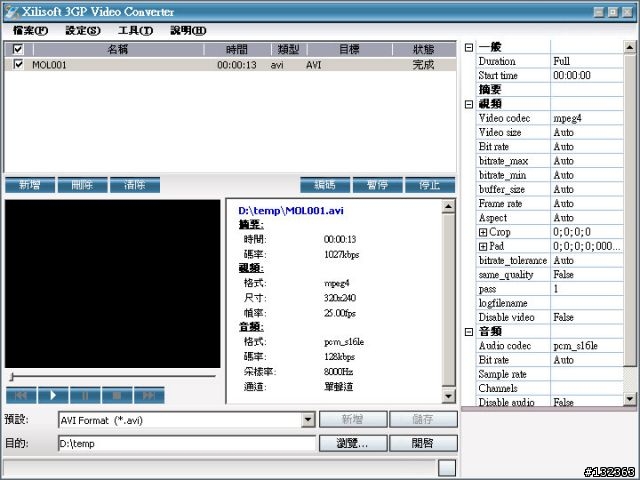The height and width of the screenshot is (480, 640).
Task: Click the properties panel scroll up arrow
Action: (x=630, y=47)
